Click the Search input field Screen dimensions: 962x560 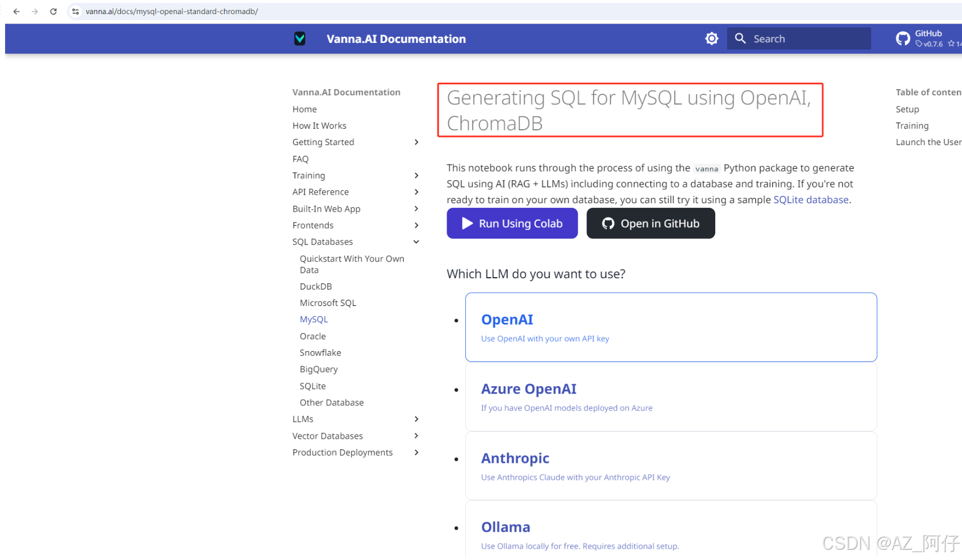click(807, 39)
